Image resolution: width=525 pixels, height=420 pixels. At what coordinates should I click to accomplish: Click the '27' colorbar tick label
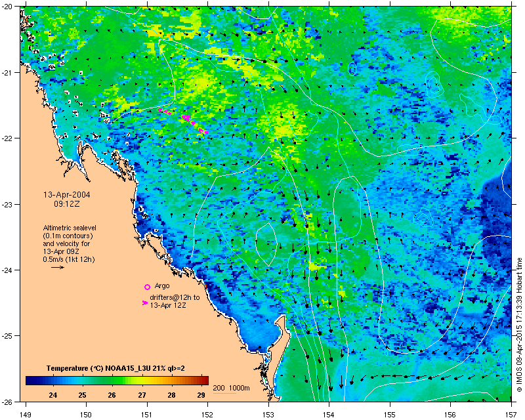142,395
